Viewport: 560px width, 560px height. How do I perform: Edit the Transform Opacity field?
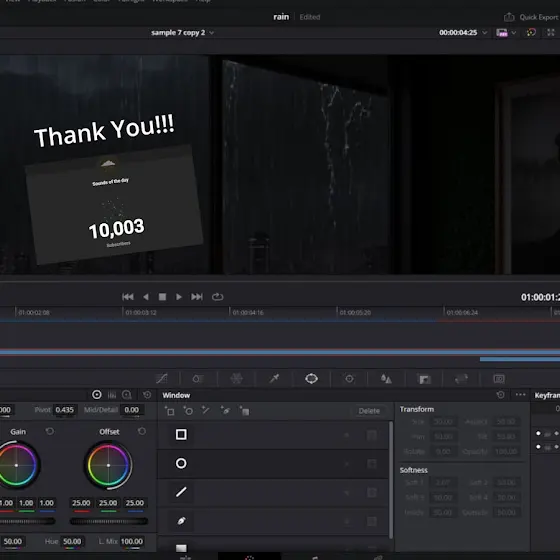tap(506, 451)
